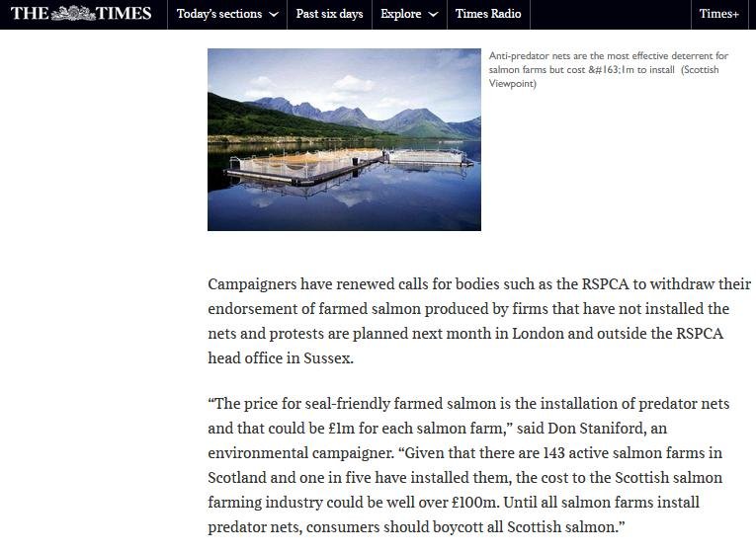This screenshot has height=553, width=756.
Task: Go to Past six days
Action: coord(329,14)
